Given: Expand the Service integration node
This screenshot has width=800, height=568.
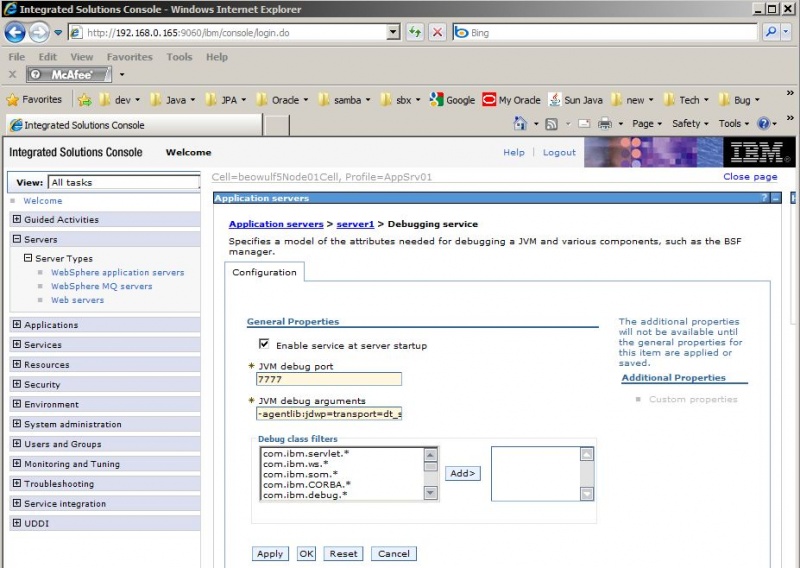Looking at the screenshot, I should [x=17, y=503].
